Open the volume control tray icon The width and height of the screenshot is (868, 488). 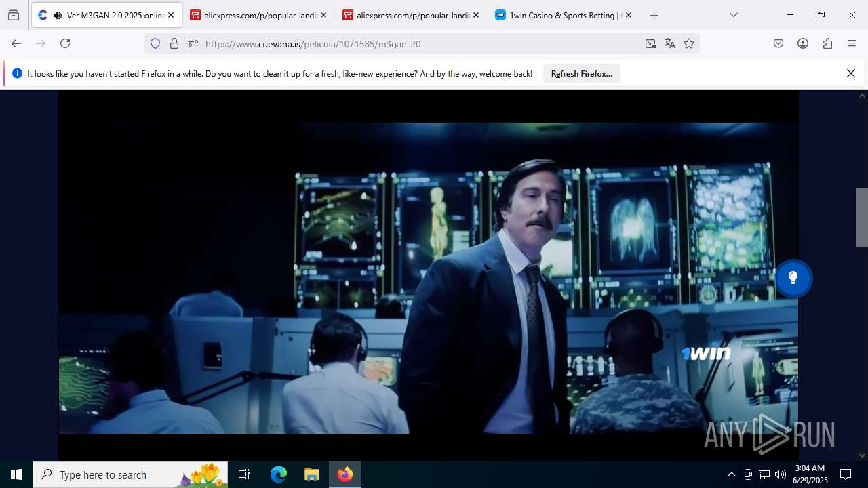click(781, 474)
